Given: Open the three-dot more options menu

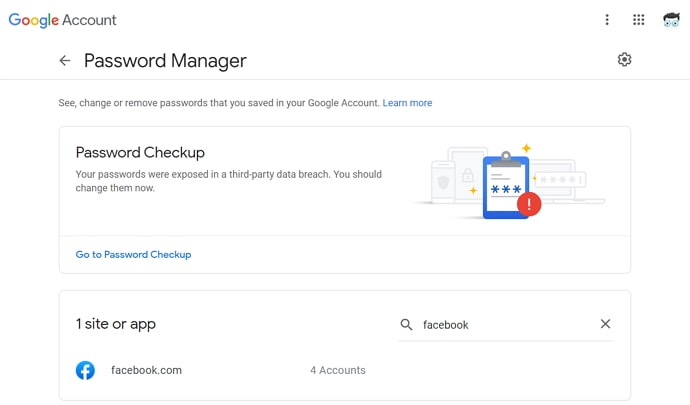Looking at the screenshot, I should click(607, 20).
